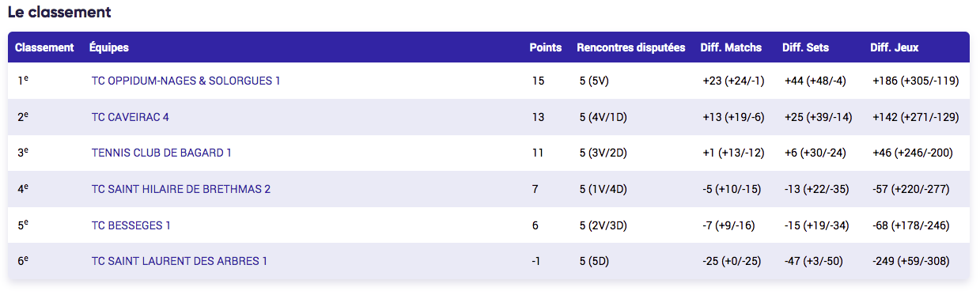980x295 pixels.
Task: Click the Points column header
Action: 546,47
